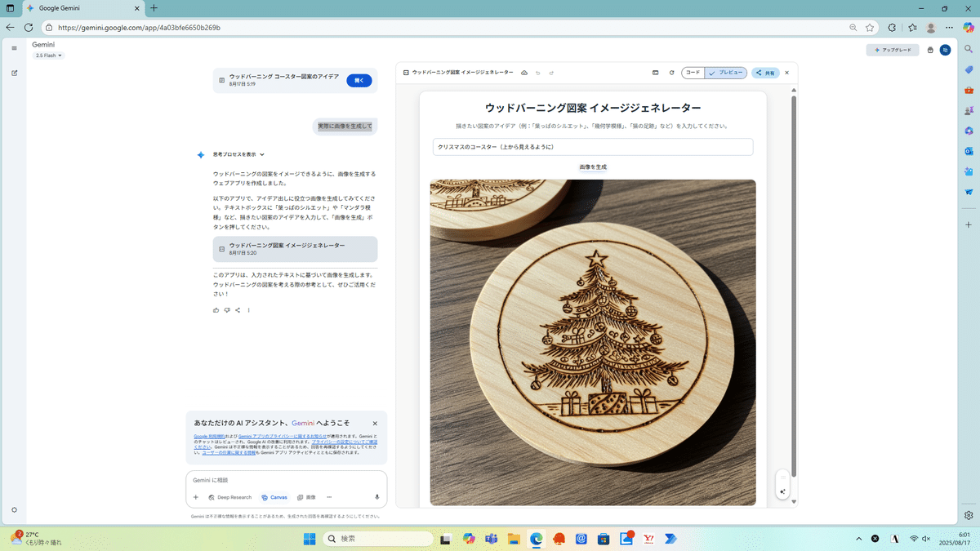Toggle the Canvas tool chip
Viewport: 980px width, 551px height.
tap(274, 497)
